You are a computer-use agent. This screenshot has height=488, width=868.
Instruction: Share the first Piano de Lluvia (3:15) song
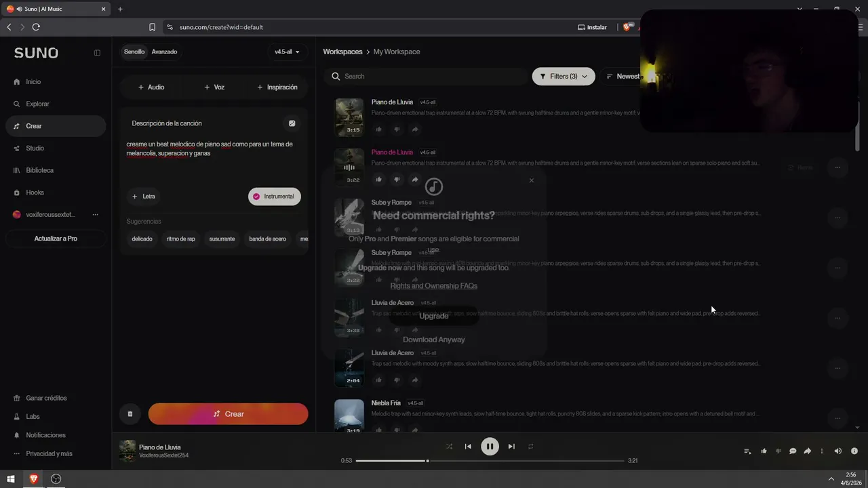(415, 129)
